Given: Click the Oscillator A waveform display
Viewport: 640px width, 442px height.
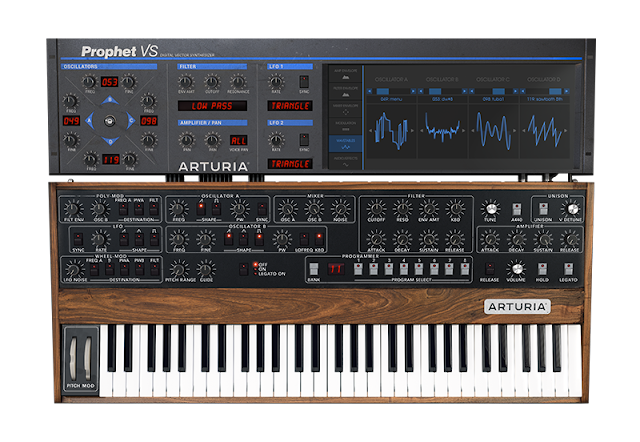Looking at the screenshot, I should click(x=391, y=131).
